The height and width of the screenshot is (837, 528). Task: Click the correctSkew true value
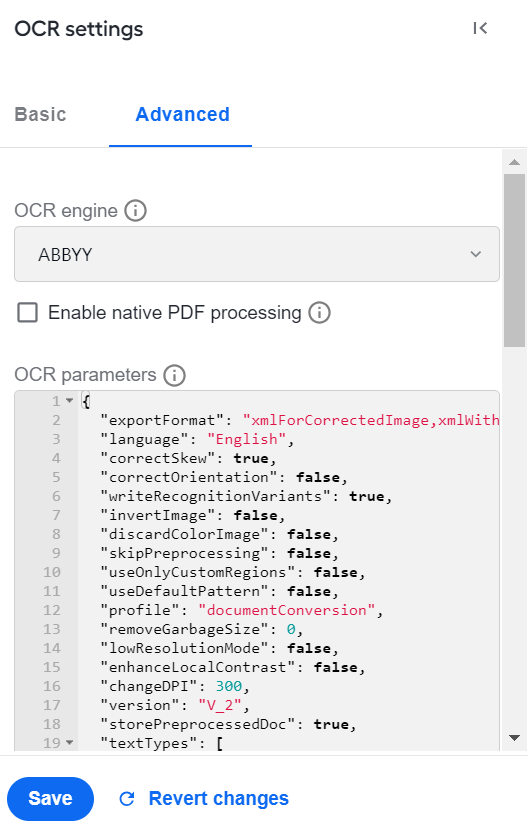(251, 458)
